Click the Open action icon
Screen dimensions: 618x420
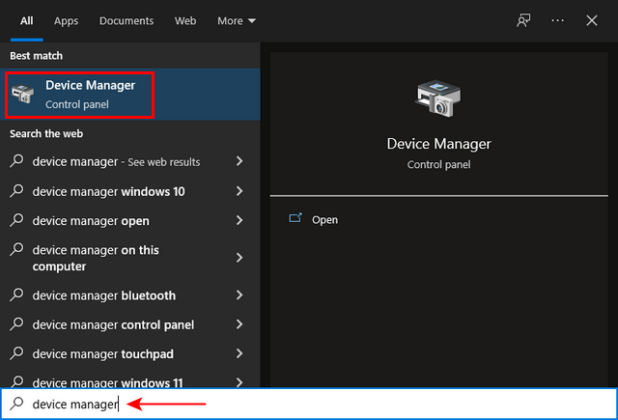[295, 219]
